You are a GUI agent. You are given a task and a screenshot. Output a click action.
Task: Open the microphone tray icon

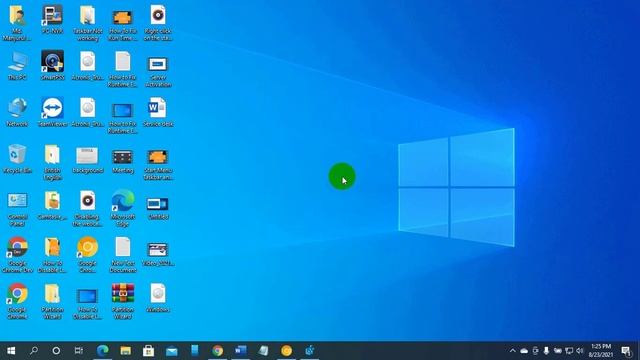coord(546,351)
